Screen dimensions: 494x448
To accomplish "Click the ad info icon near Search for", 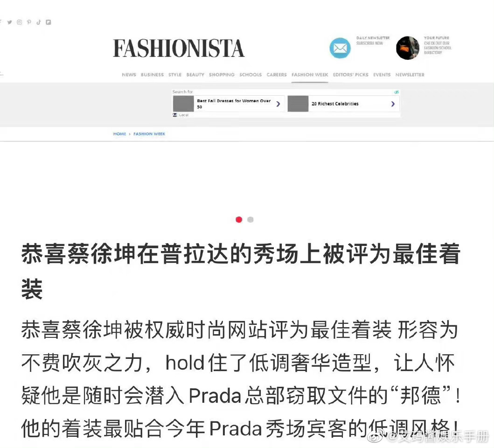I will [x=397, y=92].
